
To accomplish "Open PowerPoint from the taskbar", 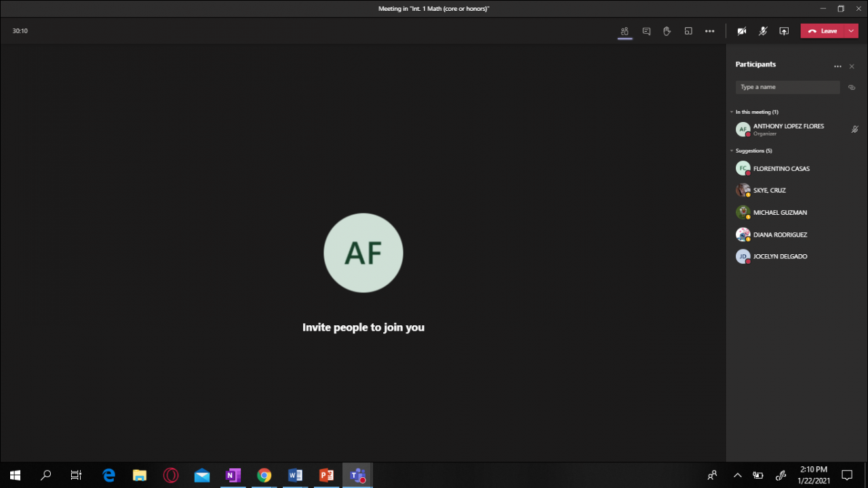I will [x=326, y=475].
